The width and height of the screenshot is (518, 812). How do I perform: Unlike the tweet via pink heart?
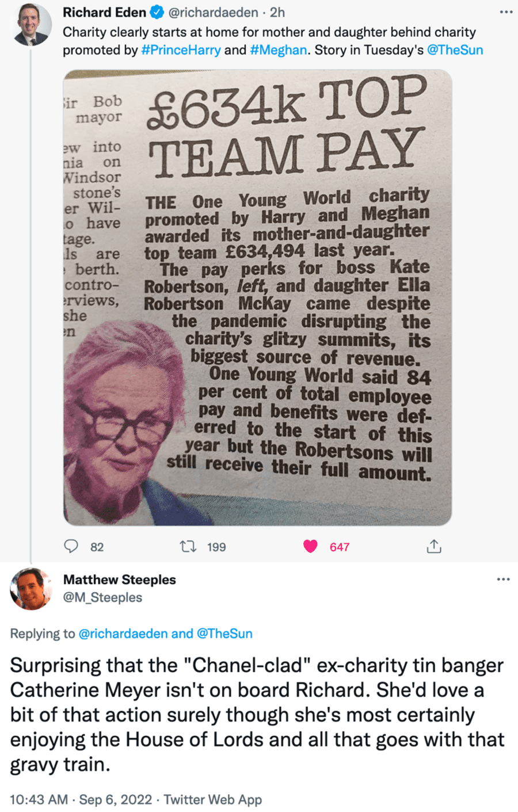tap(310, 546)
